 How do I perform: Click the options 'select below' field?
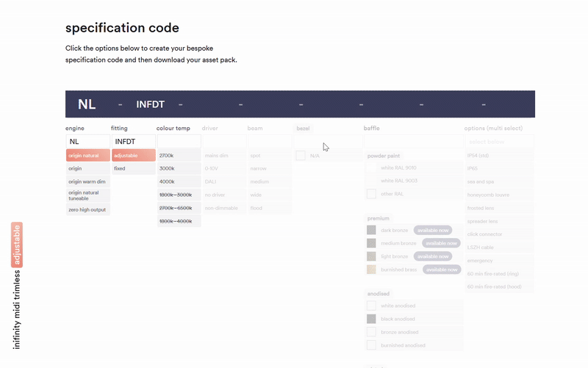point(500,142)
